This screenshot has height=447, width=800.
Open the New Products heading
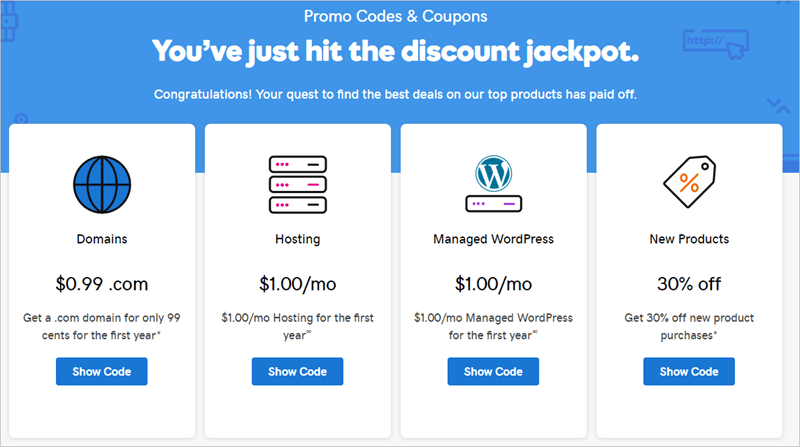(x=689, y=239)
